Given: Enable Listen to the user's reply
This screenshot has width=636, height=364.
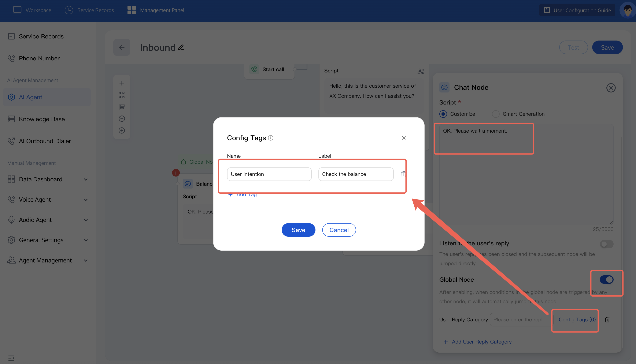Looking at the screenshot, I should (x=606, y=244).
